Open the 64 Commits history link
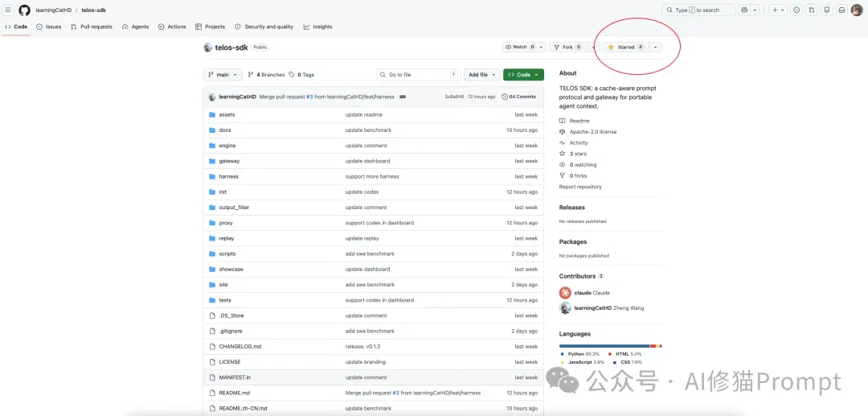The image size is (868, 416). point(518,97)
